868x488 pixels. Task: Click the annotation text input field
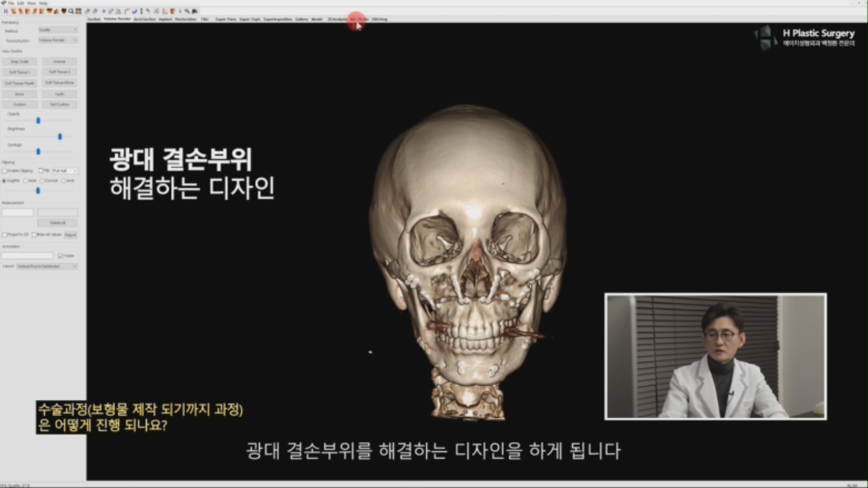28,256
